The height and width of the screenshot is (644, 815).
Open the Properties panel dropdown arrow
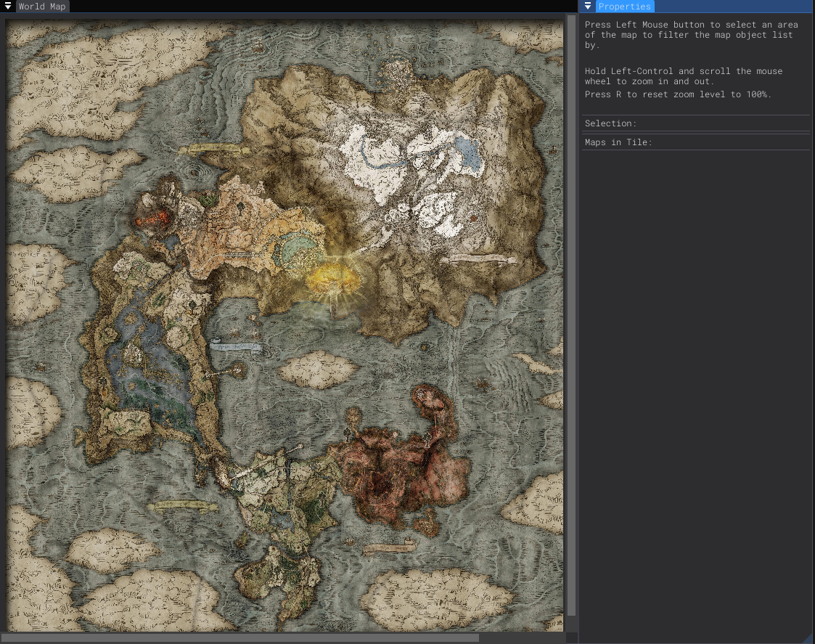pyautogui.click(x=588, y=6)
